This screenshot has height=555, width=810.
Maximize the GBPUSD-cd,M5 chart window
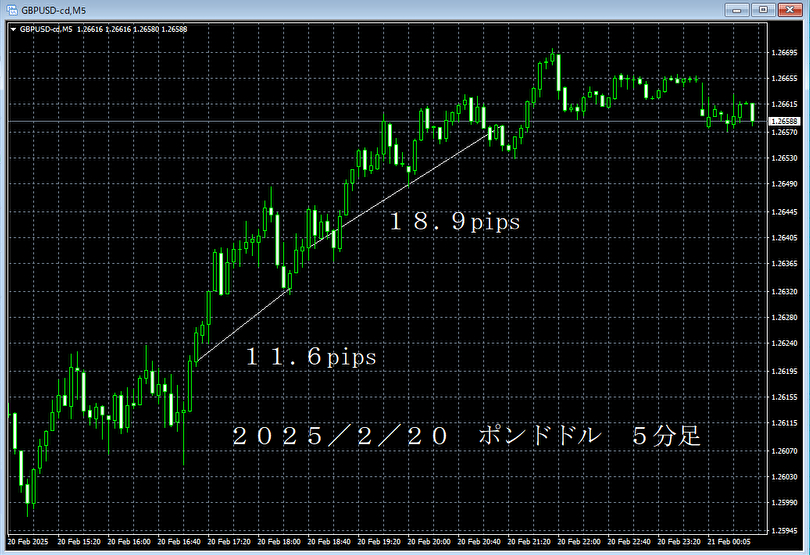(763, 10)
